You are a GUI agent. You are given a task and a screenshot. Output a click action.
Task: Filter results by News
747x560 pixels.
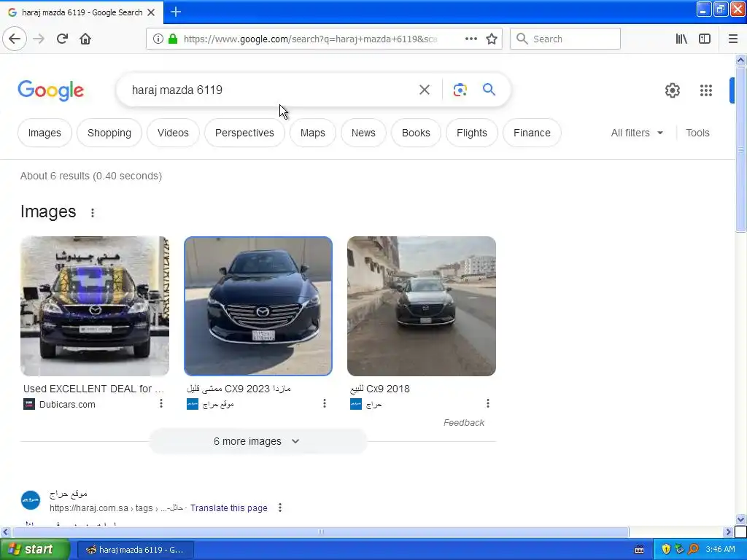click(363, 133)
